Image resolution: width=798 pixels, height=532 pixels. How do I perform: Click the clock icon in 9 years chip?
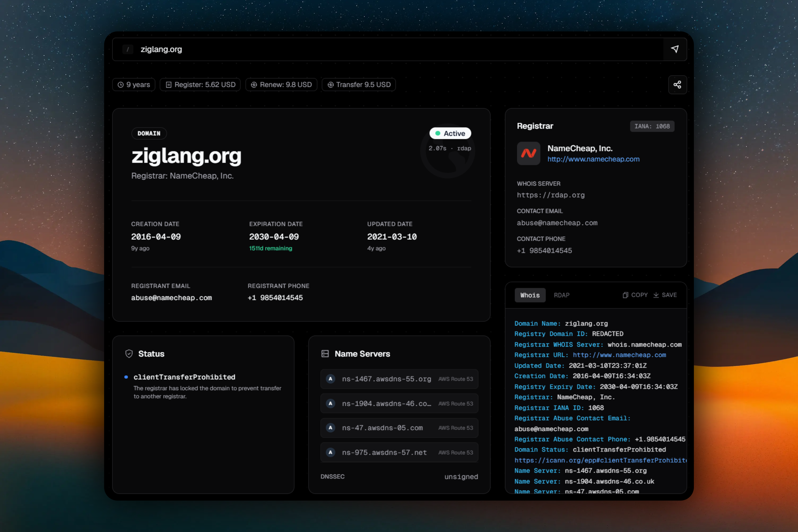(x=121, y=85)
